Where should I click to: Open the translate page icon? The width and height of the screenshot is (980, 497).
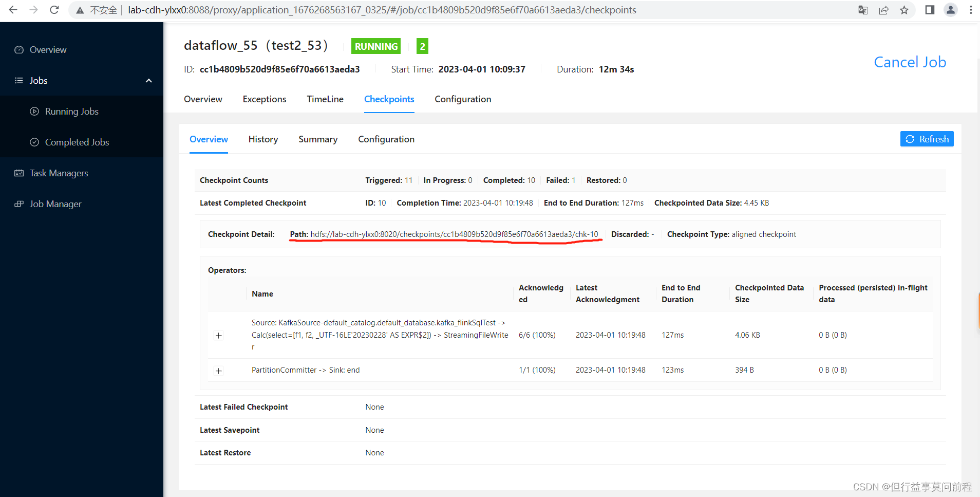pos(863,10)
